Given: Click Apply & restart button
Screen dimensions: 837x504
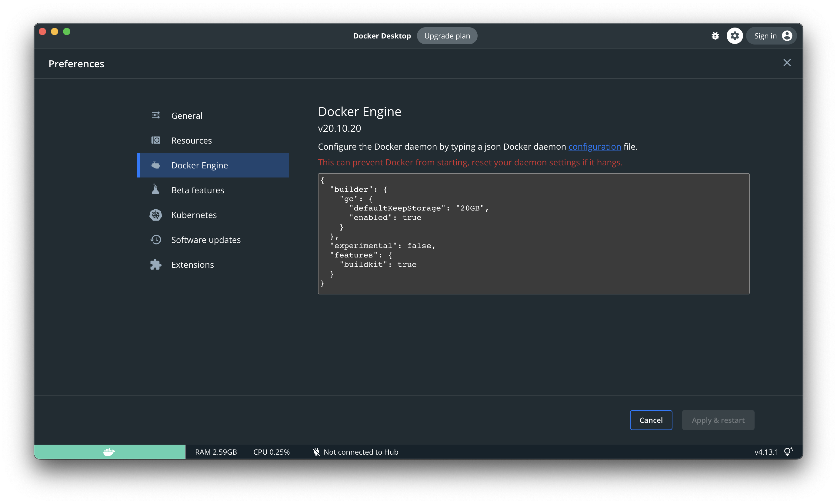Looking at the screenshot, I should click(718, 420).
